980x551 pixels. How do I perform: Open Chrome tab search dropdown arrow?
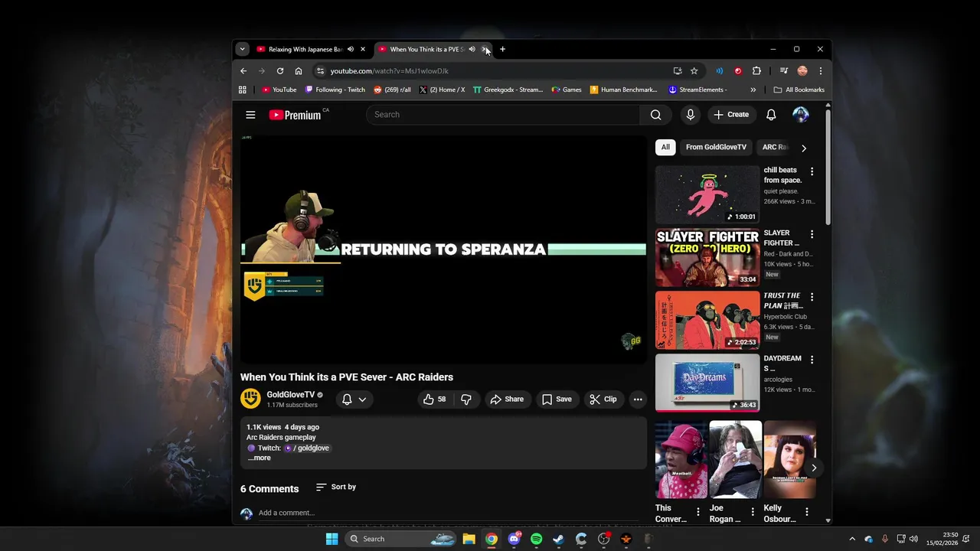click(242, 49)
